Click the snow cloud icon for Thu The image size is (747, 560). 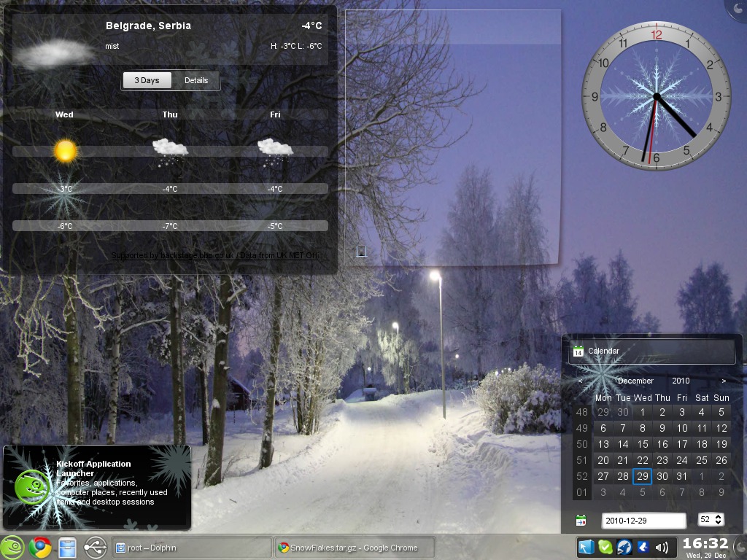pyautogui.click(x=170, y=151)
